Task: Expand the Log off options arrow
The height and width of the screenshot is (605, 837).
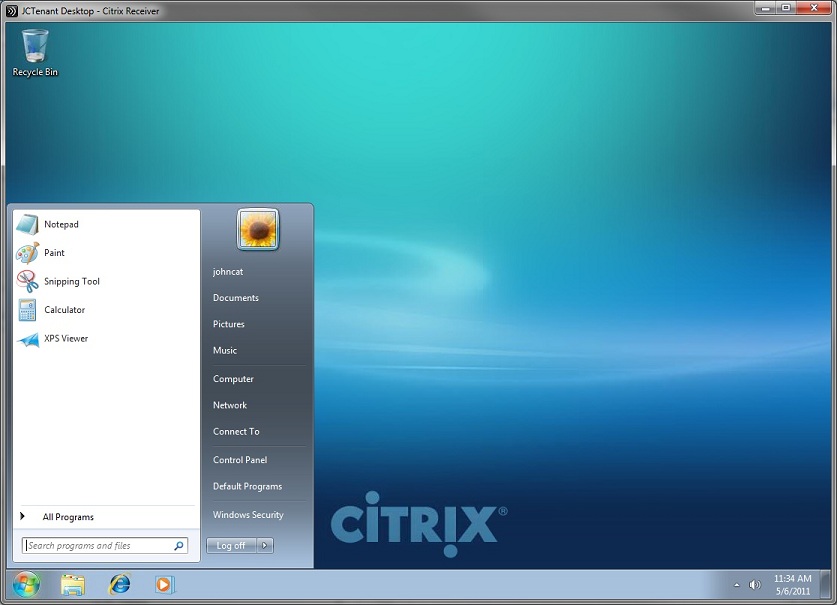Action: [x=264, y=545]
